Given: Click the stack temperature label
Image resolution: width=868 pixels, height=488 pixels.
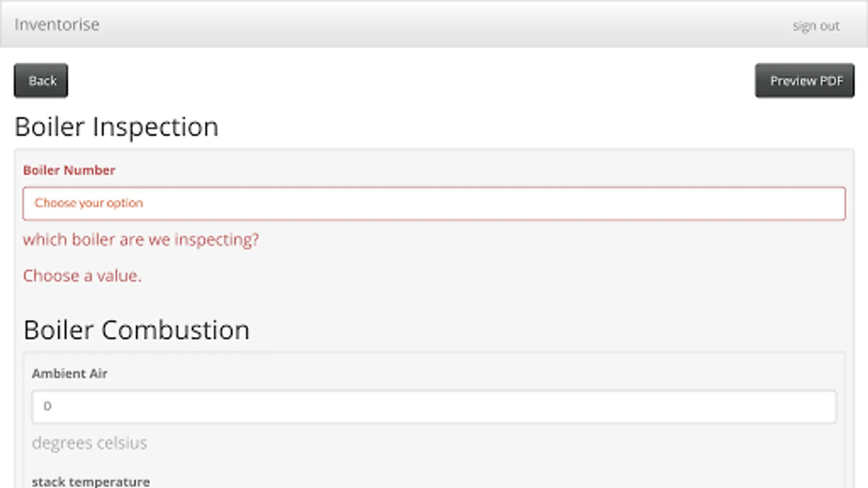Looking at the screenshot, I should (x=91, y=481).
